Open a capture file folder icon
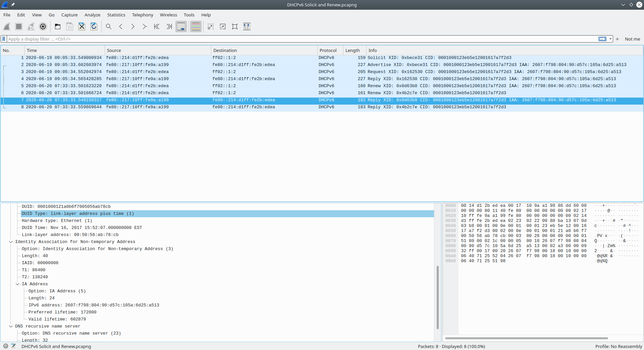Image resolution: width=644 pixels, height=350 pixels. point(58,26)
